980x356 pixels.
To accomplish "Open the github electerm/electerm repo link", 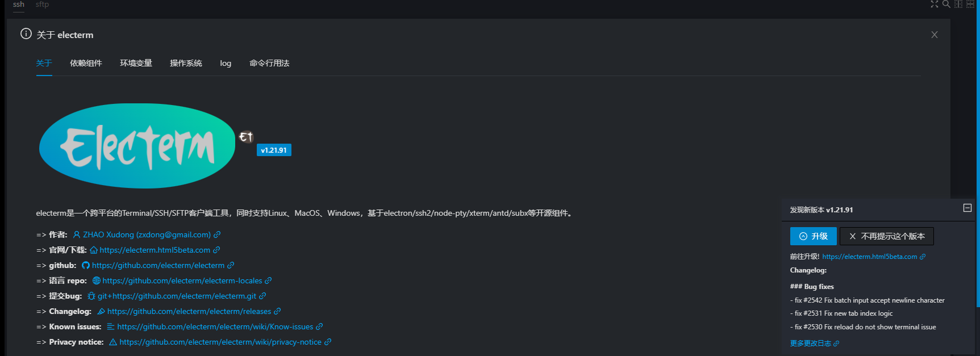I will click(158, 265).
